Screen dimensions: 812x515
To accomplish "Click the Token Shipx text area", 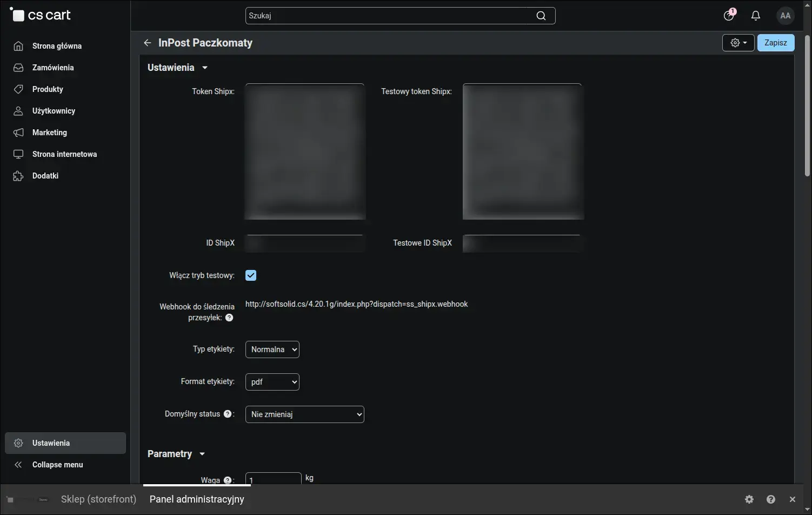I will point(305,151).
